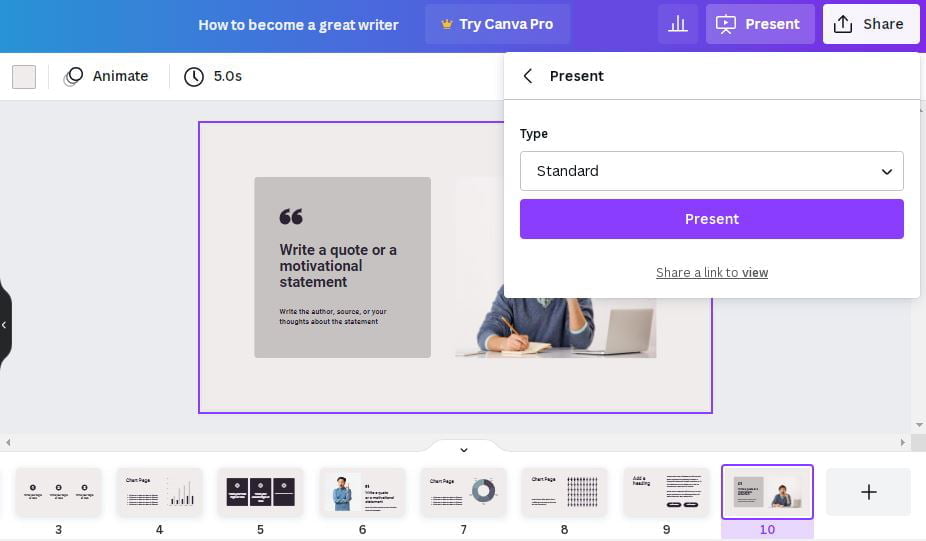Viewport: 926px width, 541px height.
Task: Collapse the page thumbnails strip chevron
Action: [464, 449]
